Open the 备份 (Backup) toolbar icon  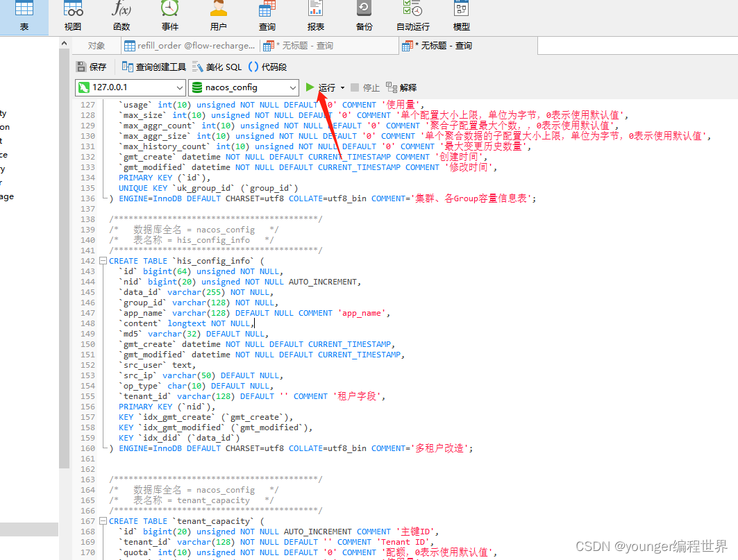coord(364,17)
